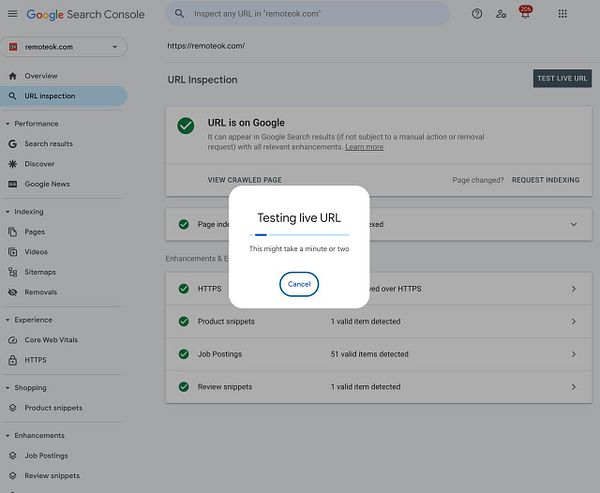Collapse the Experience section

7,320
